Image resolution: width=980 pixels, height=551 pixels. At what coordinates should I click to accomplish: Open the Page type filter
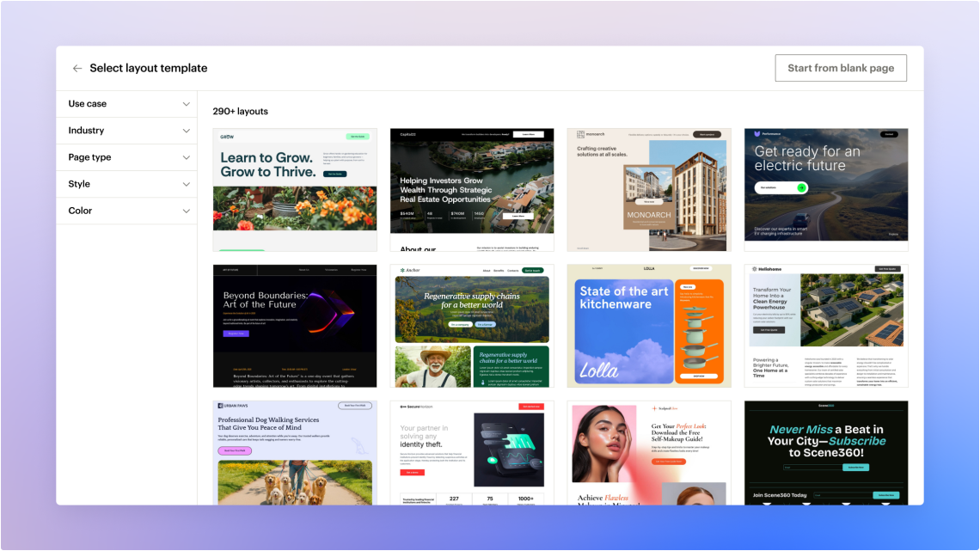127,157
